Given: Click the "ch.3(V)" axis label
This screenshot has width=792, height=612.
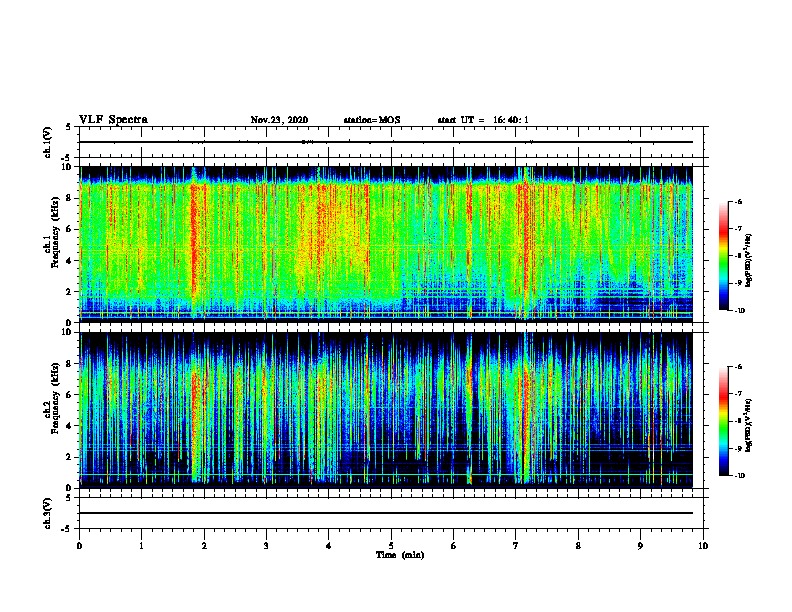Looking at the screenshot, I should [47, 513].
